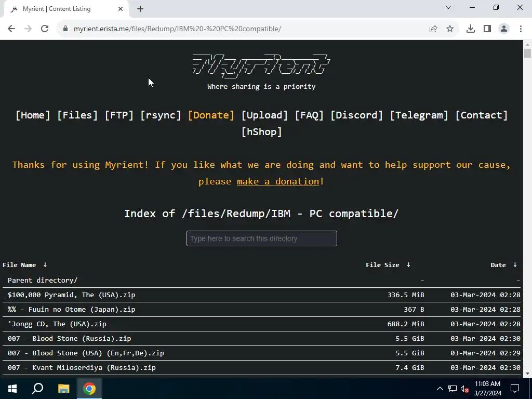Download %% - Fuuin no Otome (Japan).zip
Image resolution: width=532 pixels, height=399 pixels.
71,310
